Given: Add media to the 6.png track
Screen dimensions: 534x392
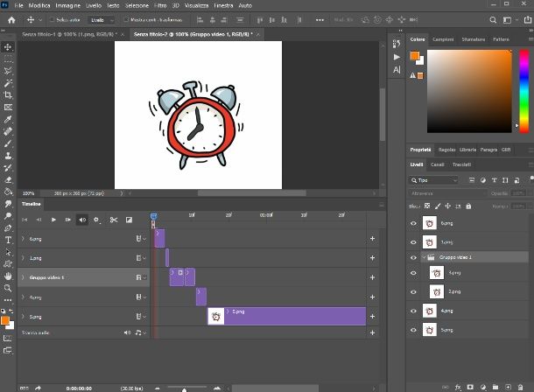Looking at the screenshot, I should (x=372, y=239).
